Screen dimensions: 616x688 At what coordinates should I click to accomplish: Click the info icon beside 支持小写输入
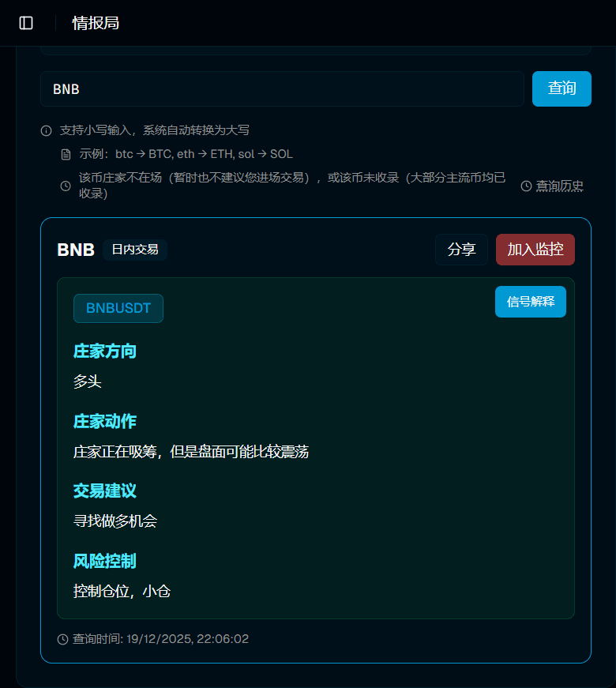coord(46,131)
